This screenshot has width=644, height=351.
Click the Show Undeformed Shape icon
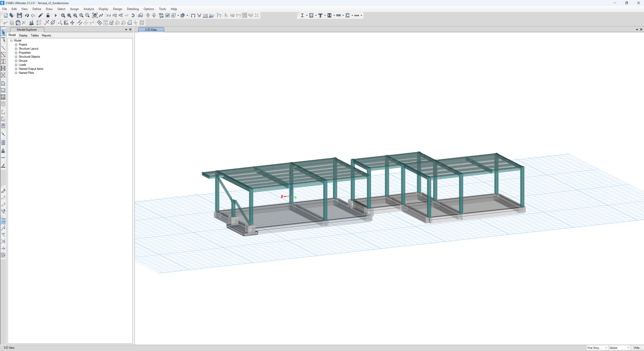coord(193,15)
